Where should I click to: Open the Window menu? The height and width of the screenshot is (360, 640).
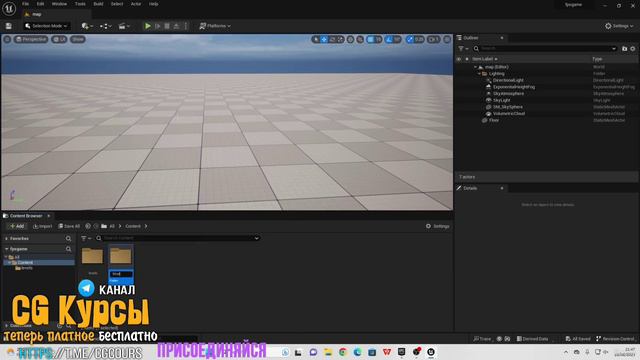pos(59,4)
